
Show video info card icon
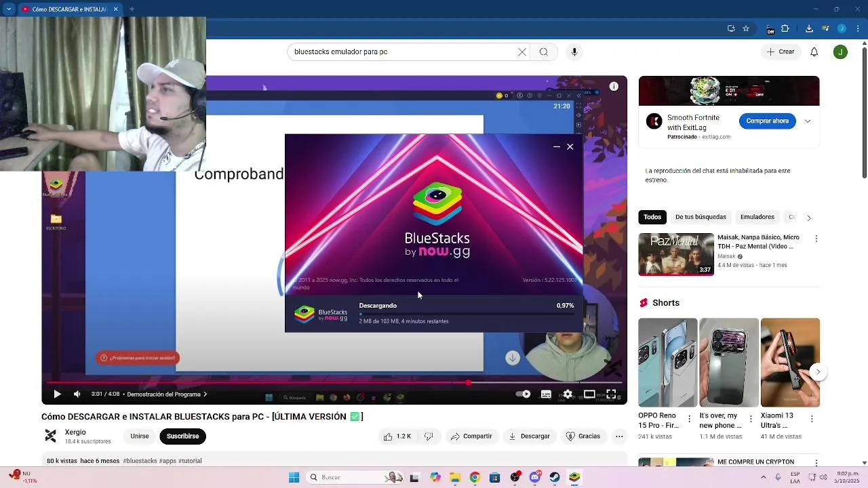click(x=614, y=86)
